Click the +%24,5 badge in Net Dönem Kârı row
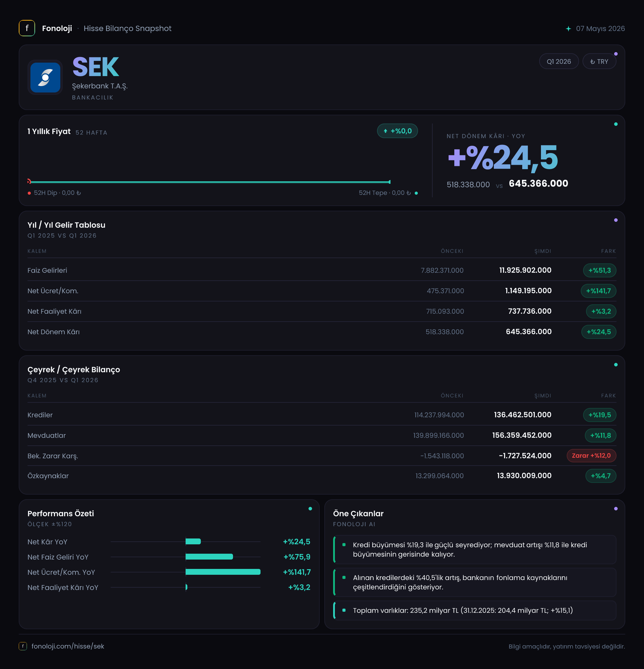The height and width of the screenshot is (669, 644). pos(599,332)
